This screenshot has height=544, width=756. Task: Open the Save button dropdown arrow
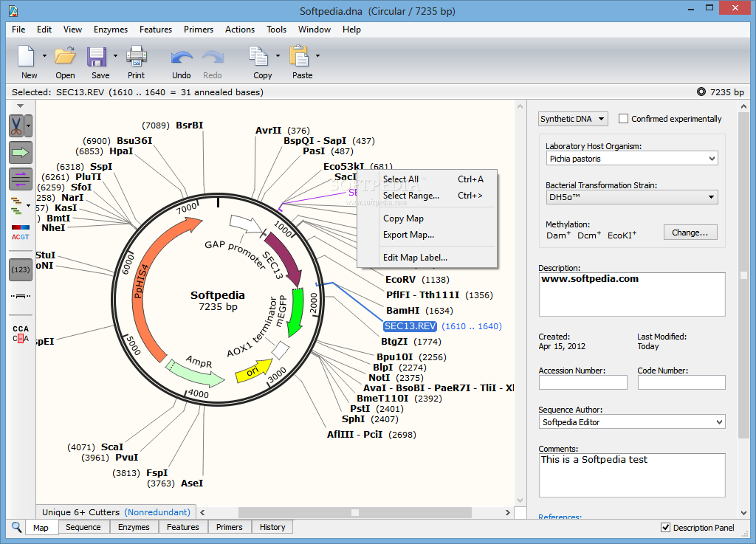(115, 56)
